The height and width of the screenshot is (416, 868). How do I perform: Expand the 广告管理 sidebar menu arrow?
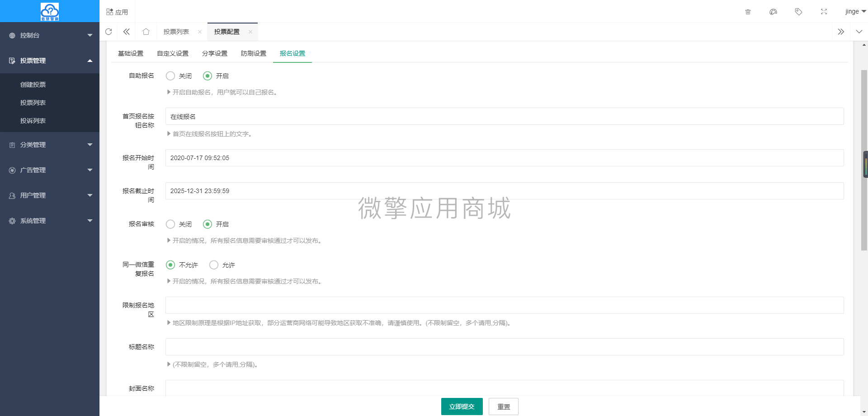tap(90, 170)
